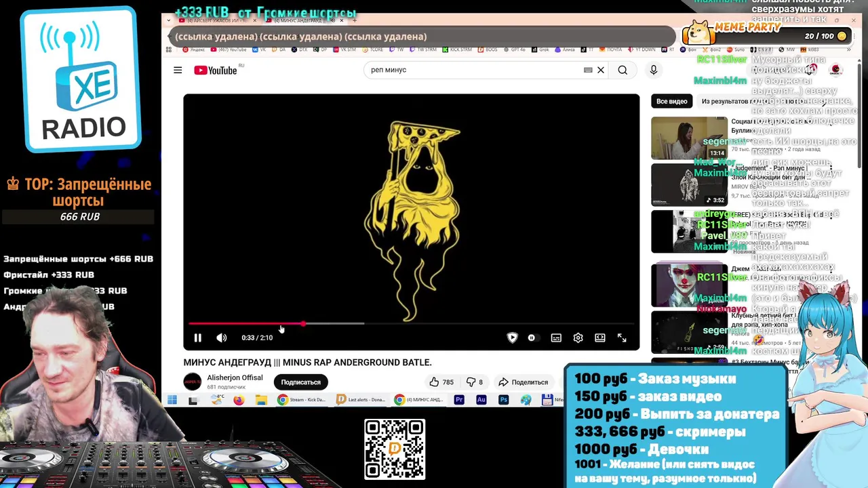
Task: Open the Яндекс bookmark
Action: 193,49
